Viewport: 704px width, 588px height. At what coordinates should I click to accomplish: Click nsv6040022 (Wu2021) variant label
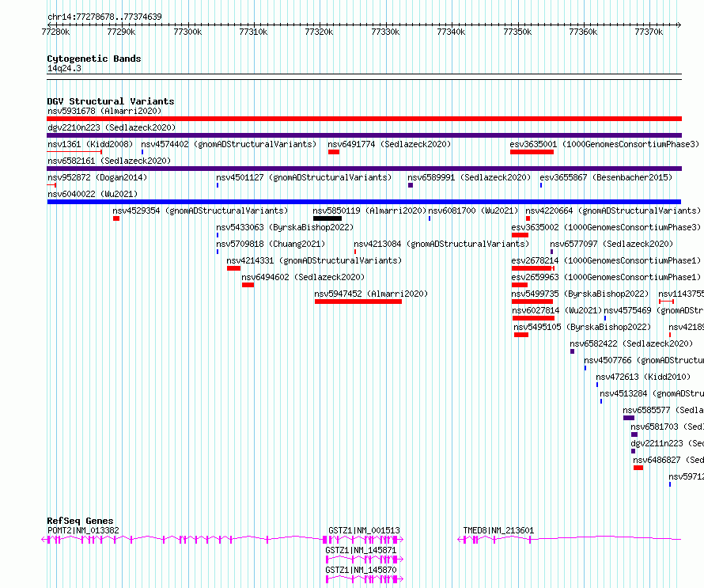pos(93,194)
